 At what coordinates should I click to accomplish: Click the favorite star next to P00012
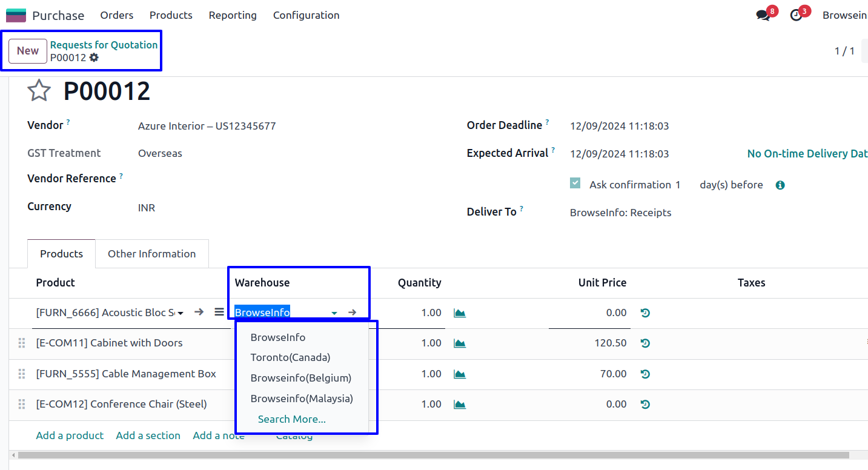(39, 91)
